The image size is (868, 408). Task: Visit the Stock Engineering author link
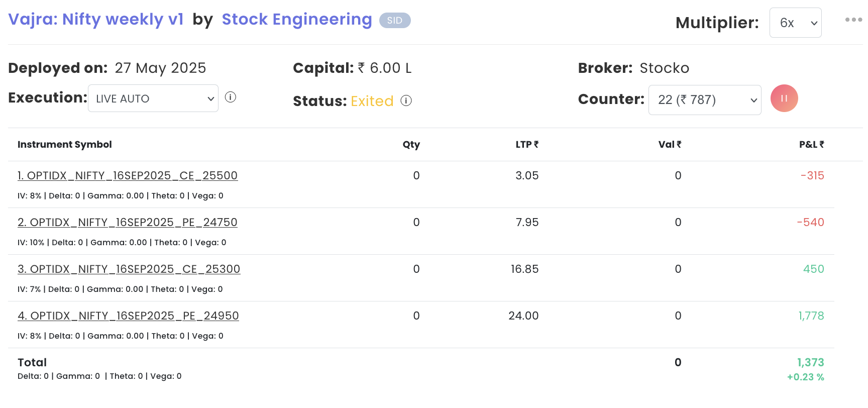(297, 19)
